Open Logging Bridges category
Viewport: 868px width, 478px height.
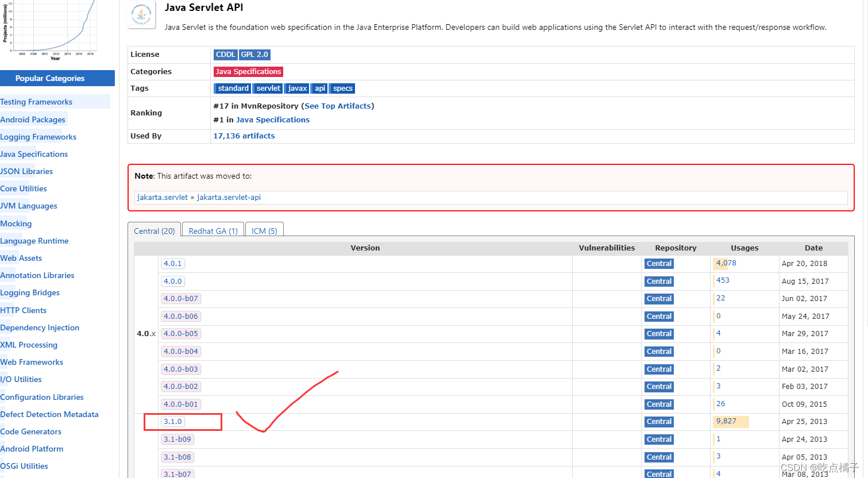point(30,292)
